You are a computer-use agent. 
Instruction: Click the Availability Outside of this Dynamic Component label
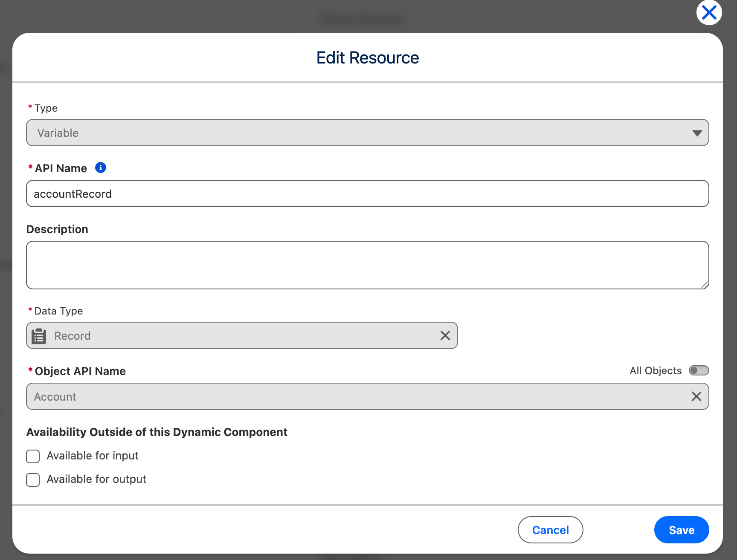coord(157,432)
